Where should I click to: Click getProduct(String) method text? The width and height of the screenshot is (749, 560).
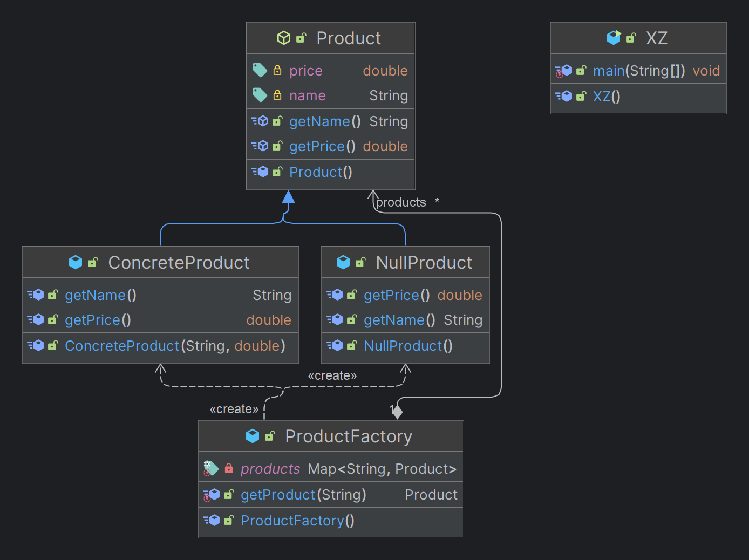pos(303,495)
